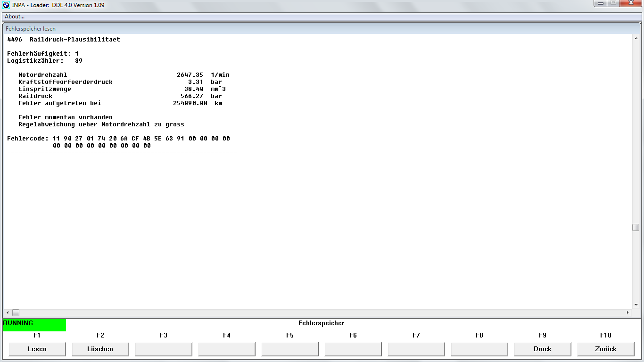Click the Kraftstoffvorfoerderdruck label

pyautogui.click(x=66, y=82)
